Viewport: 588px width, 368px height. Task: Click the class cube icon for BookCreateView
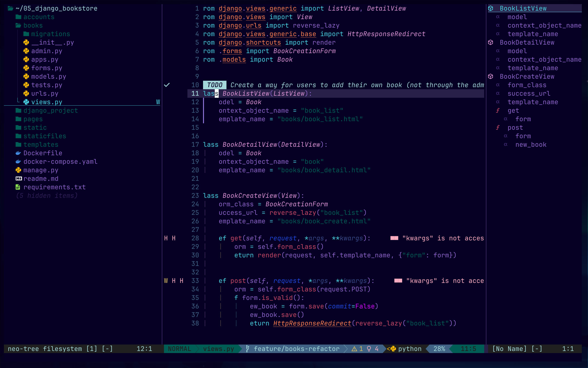click(491, 77)
